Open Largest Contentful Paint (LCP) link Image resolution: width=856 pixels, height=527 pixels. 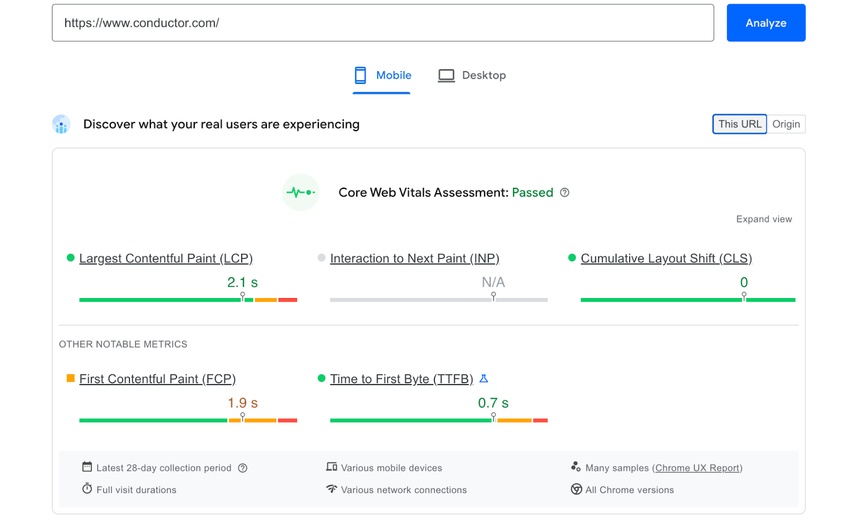(165, 258)
